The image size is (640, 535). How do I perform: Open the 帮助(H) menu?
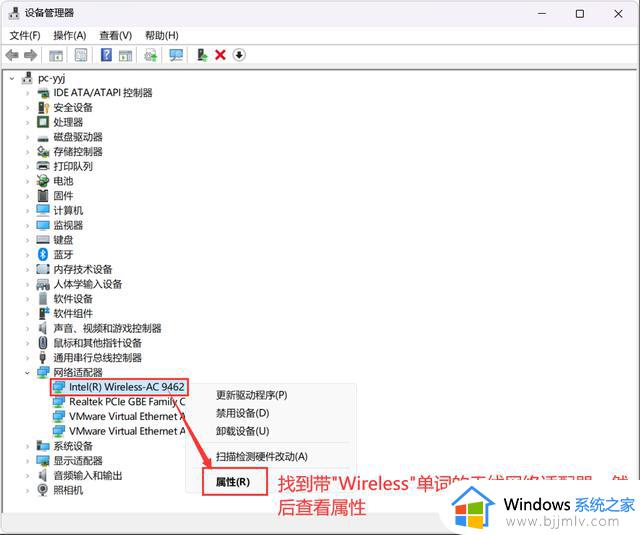click(x=162, y=36)
